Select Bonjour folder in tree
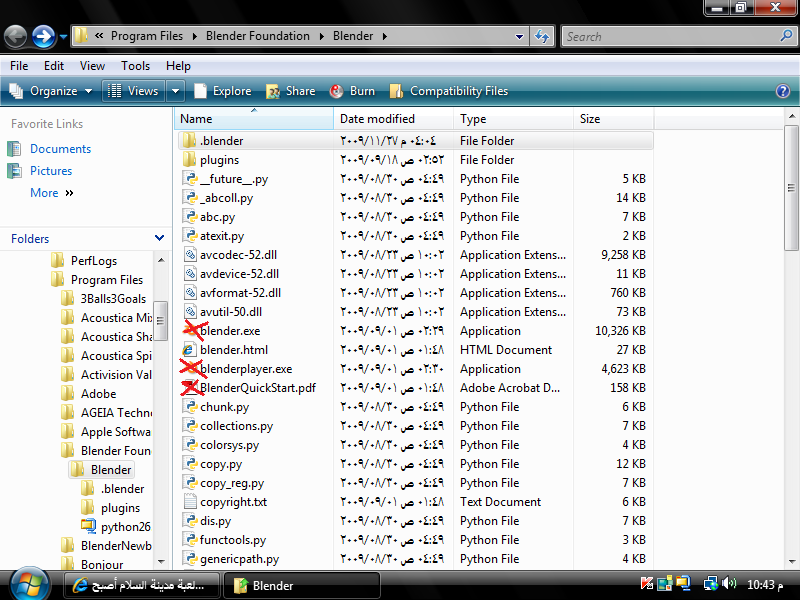 102,564
